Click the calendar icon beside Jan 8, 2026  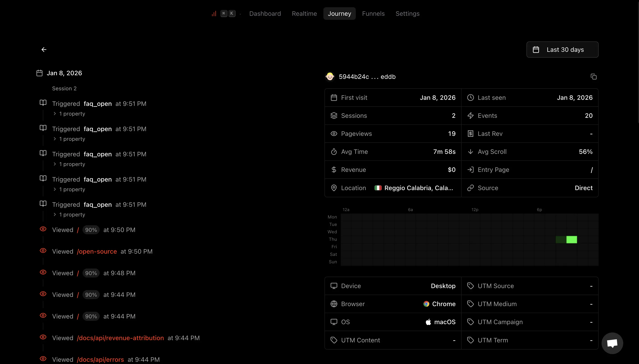(x=39, y=73)
